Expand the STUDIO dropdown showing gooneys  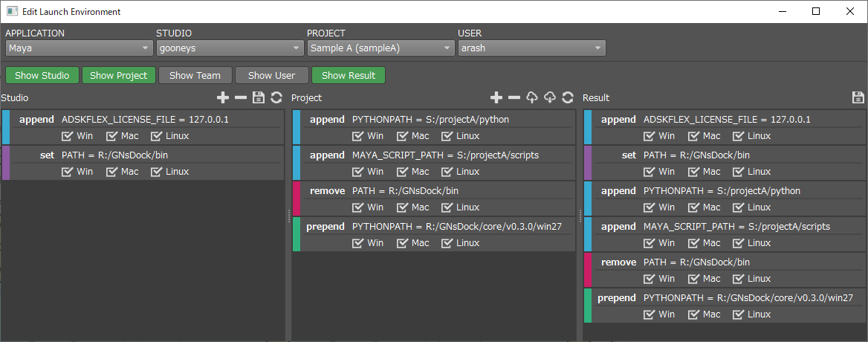pyautogui.click(x=229, y=48)
